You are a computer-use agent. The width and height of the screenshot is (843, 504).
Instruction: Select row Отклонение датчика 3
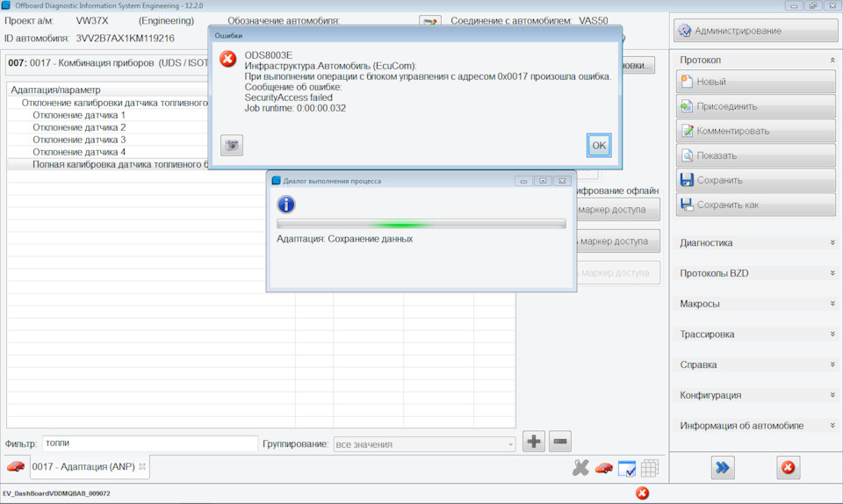[x=107, y=140]
